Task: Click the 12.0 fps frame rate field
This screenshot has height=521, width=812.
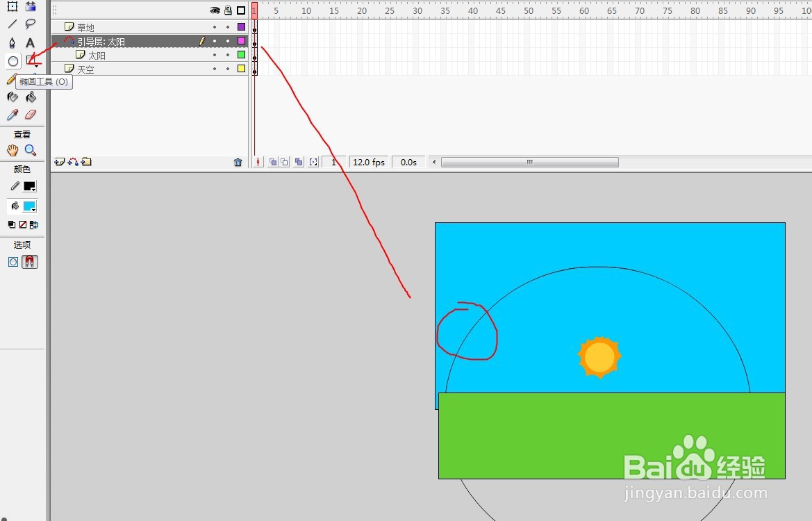Action: click(x=370, y=162)
